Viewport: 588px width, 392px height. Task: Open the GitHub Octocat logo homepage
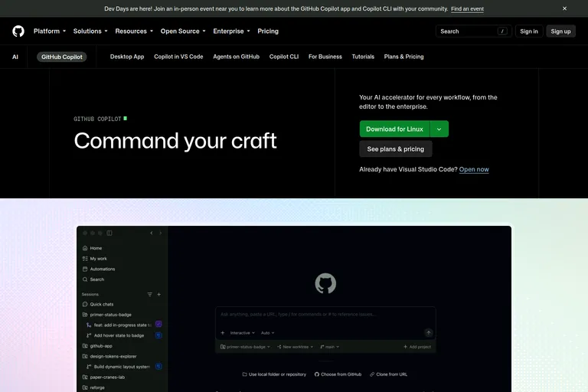(18, 31)
